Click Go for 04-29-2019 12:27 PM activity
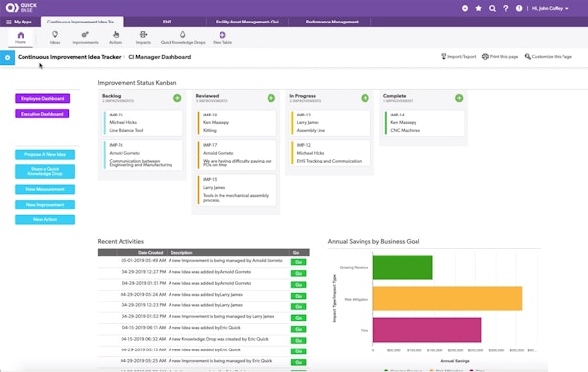The width and height of the screenshot is (588, 372). tap(298, 273)
